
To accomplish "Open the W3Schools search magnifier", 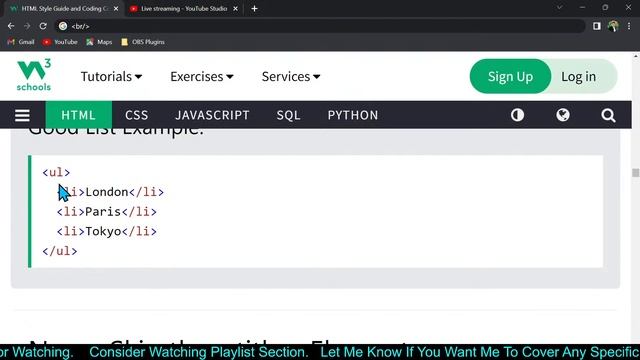I will [x=608, y=116].
